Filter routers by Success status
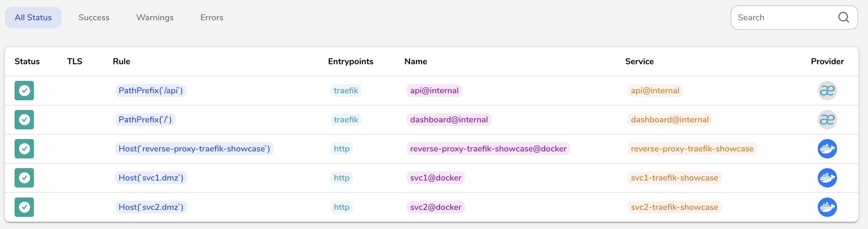Viewport: 868px width, 229px height. point(94,18)
